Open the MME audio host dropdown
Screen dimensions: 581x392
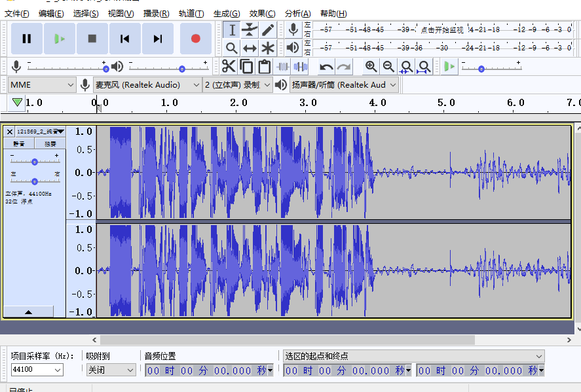pos(42,85)
